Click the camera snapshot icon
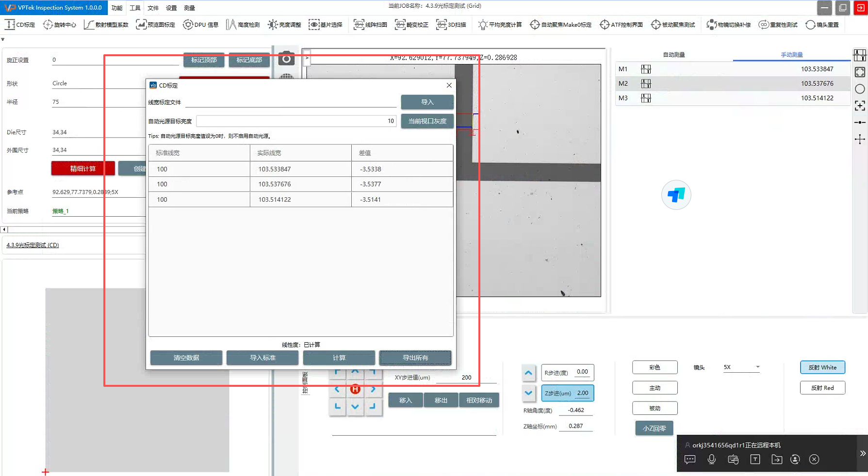 tap(286, 59)
